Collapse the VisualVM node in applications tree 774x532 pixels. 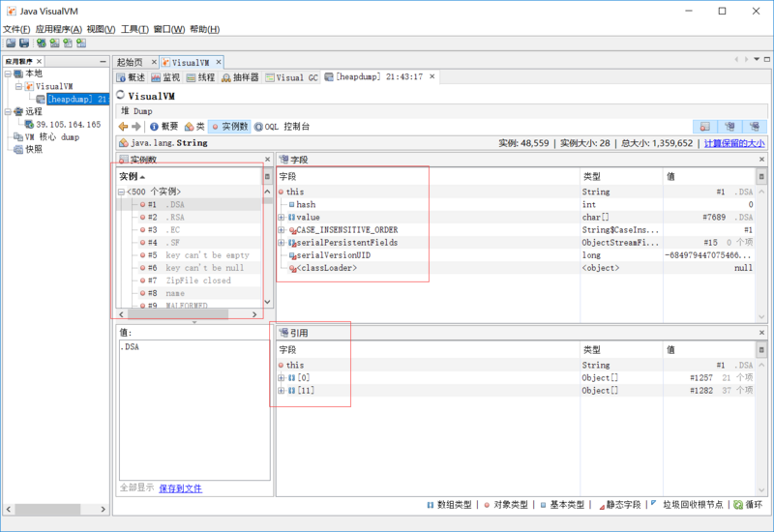(18, 86)
